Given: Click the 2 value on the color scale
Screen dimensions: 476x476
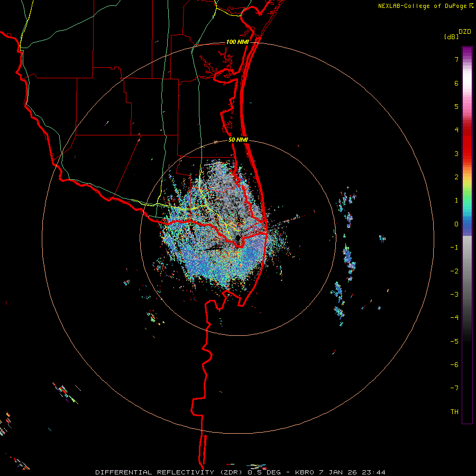Looking at the screenshot, I should [456, 177].
